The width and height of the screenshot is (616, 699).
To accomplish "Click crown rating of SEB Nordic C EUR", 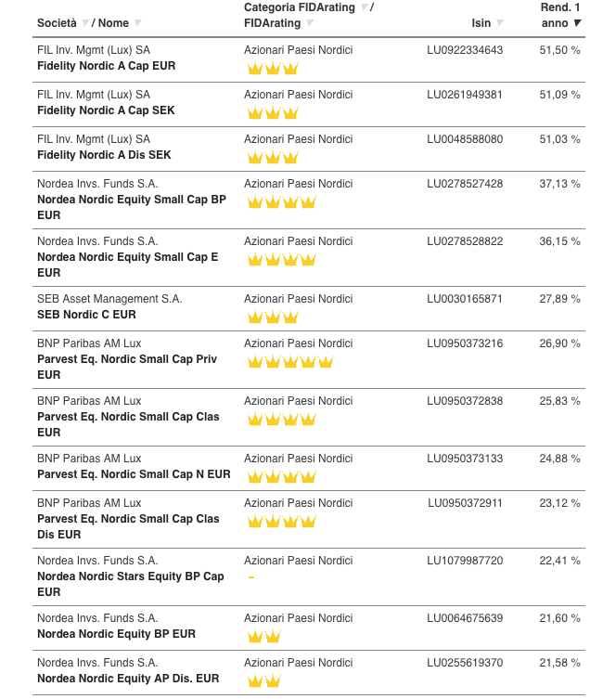I will point(273,317).
